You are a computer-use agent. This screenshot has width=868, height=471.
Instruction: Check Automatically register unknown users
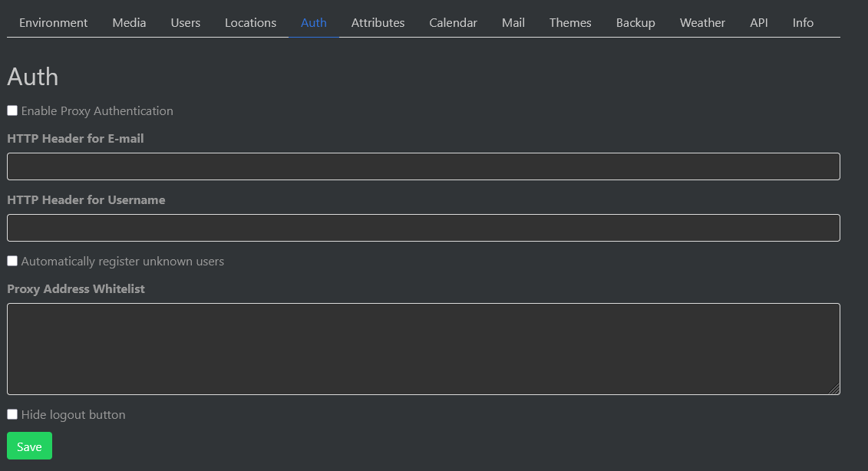(x=12, y=260)
